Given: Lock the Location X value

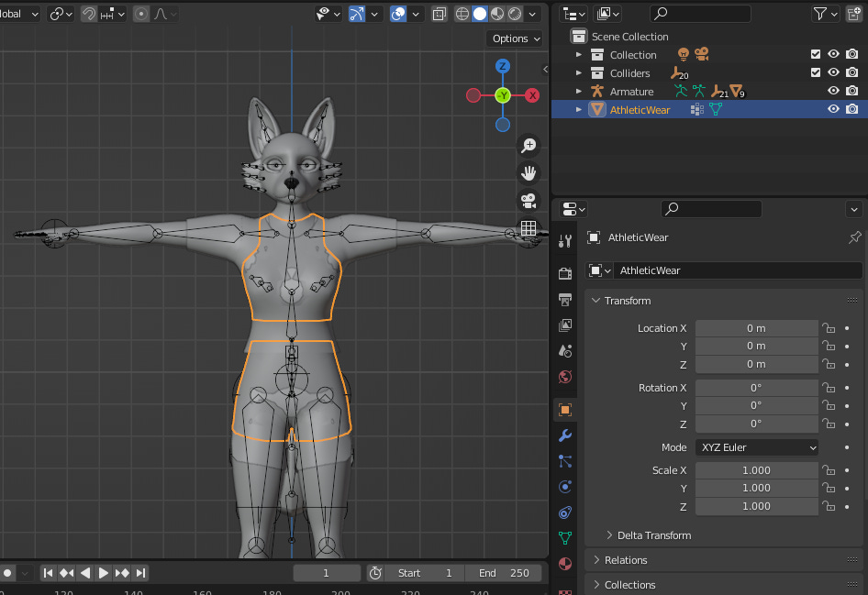Looking at the screenshot, I should pos(829,328).
